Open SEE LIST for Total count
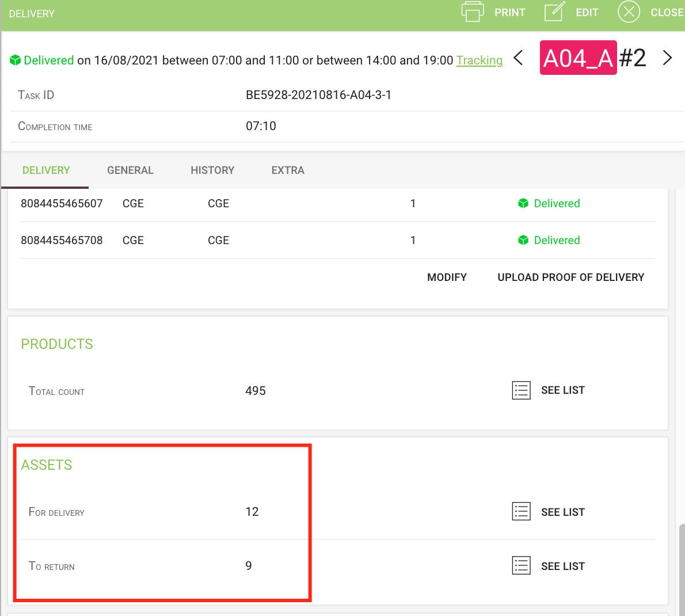The image size is (685, 616). 563,390
